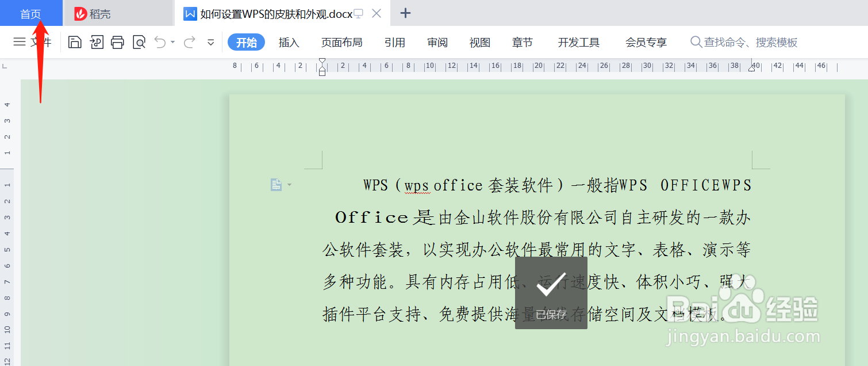Open the 页面布局 ribbon tab
Screen dimensions: 868x366
point(341,43)
